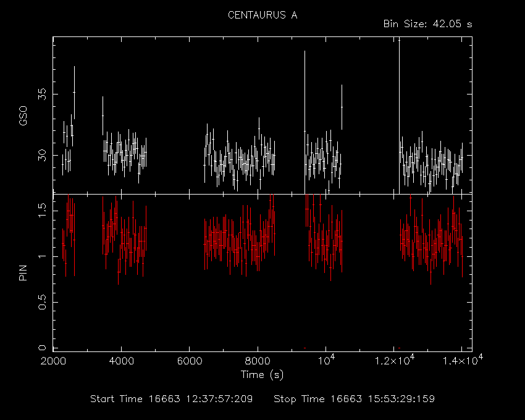525x420 pixels.
Task: Click the white GSO outlier point near time 10400
Action: point(342,107)
